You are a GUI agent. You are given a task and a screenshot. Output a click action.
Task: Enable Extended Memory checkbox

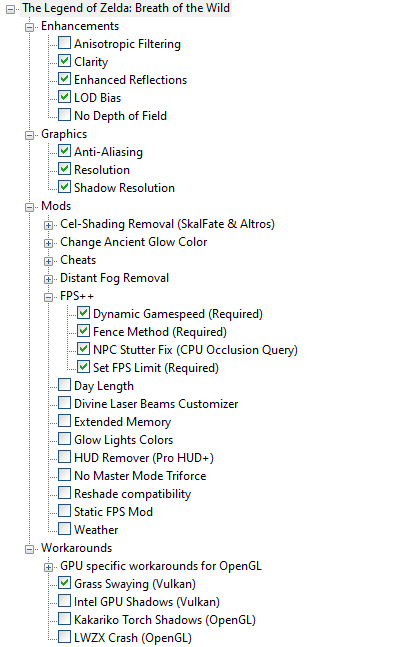(64, 420)
